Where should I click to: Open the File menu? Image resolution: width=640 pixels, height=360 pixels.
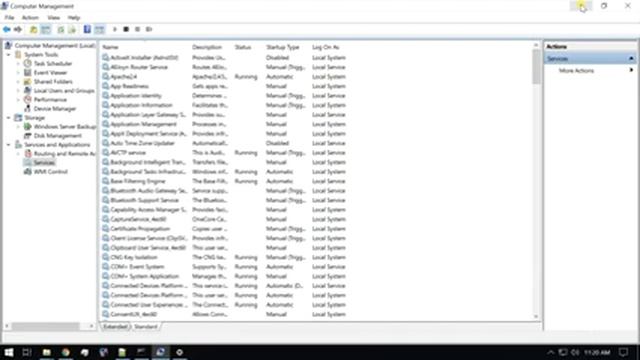[x=9, y=18]
